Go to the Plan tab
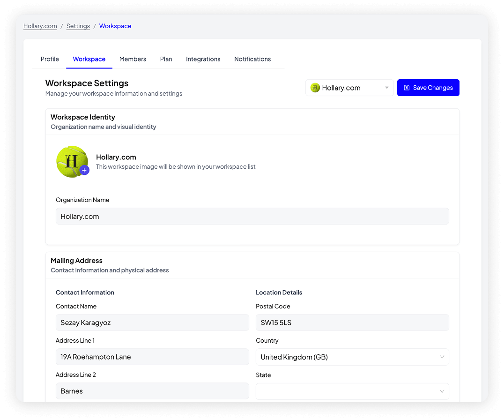 click(x=166, y=59)
